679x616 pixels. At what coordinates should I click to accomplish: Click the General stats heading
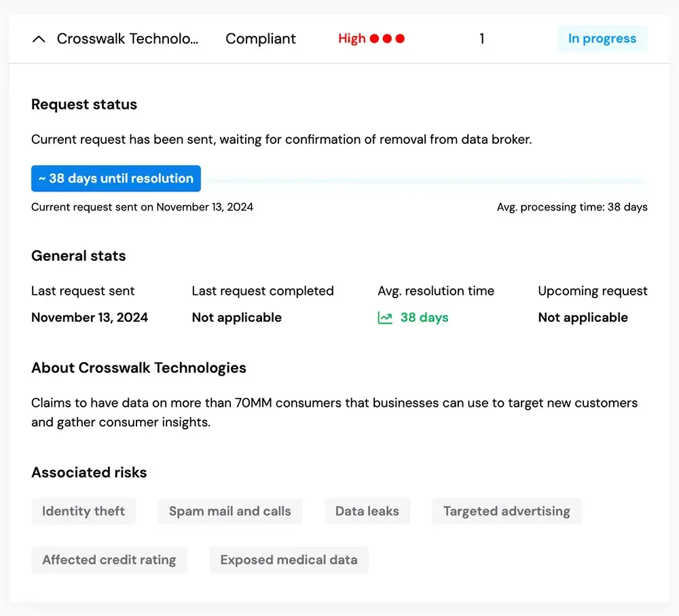pyautogui.click(x=78, y=255)
